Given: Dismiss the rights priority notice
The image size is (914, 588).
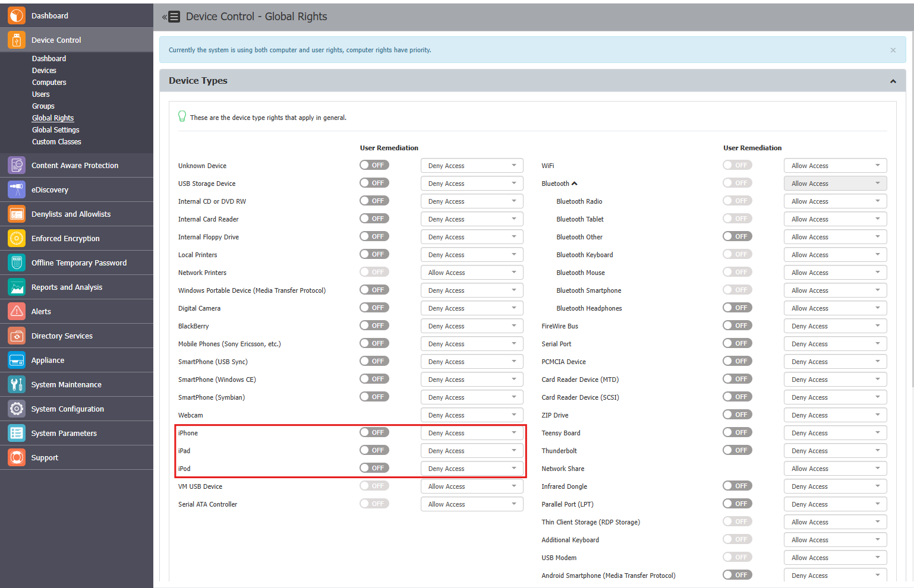Looking at the screenshot, I should 893,50.
